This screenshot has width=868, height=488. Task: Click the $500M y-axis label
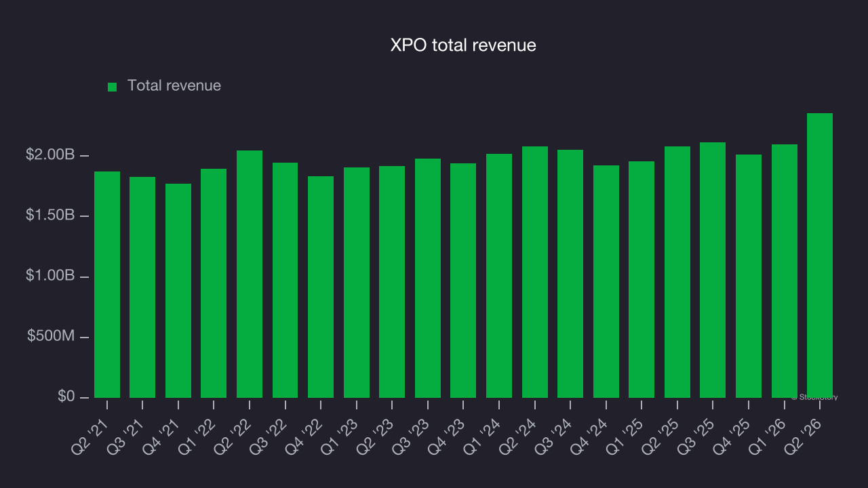point(50,336)
